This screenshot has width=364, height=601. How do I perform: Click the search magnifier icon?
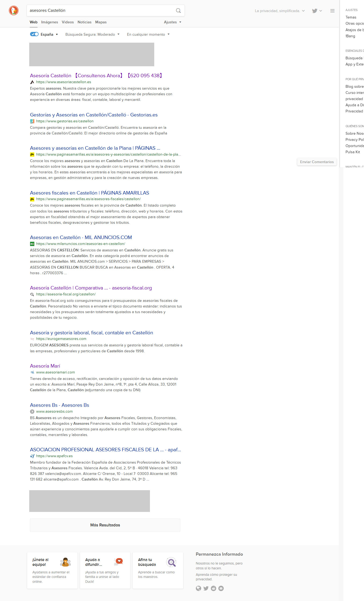pos(178,10)
